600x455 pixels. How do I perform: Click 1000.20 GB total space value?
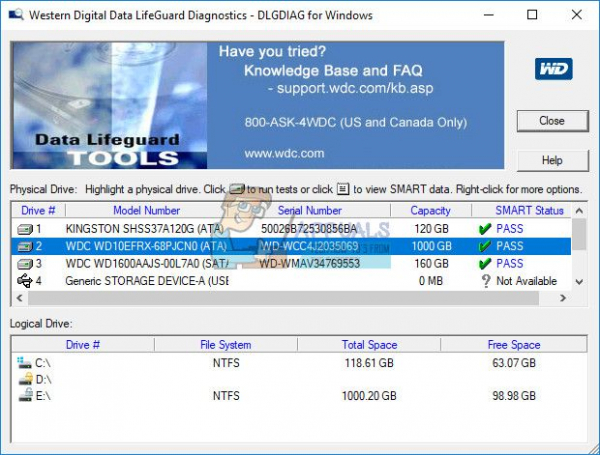(369, 396)
